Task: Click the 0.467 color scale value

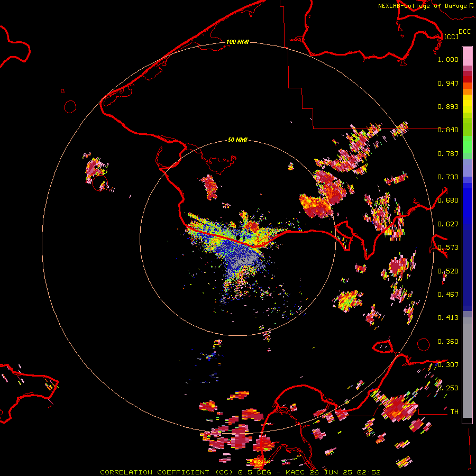Action: tap(448, 295)
